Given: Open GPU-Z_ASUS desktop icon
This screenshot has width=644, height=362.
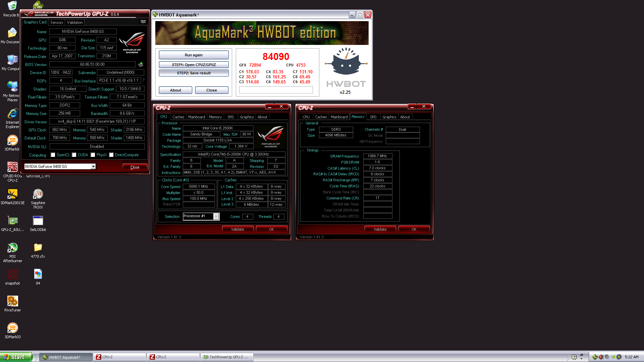Looking at the screenshot, I should point(12,224).
